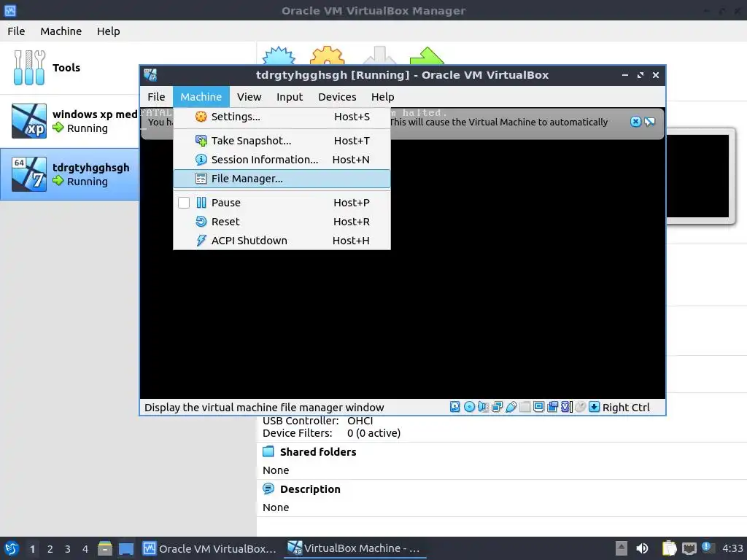The width and height of the screenshot is (747, 560).
Task: Switch to VirtualBox Machine taskbar button
Action: pos(355,548)
